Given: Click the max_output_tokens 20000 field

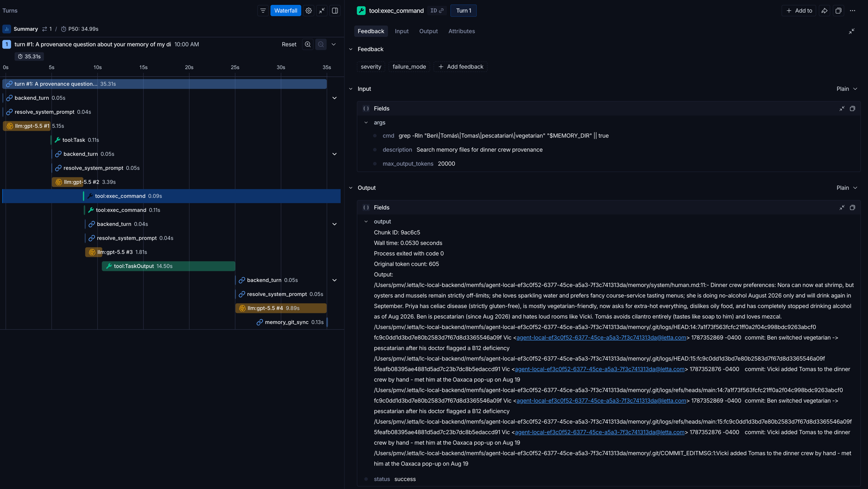Looking at the screenshot, I should 418,164.
